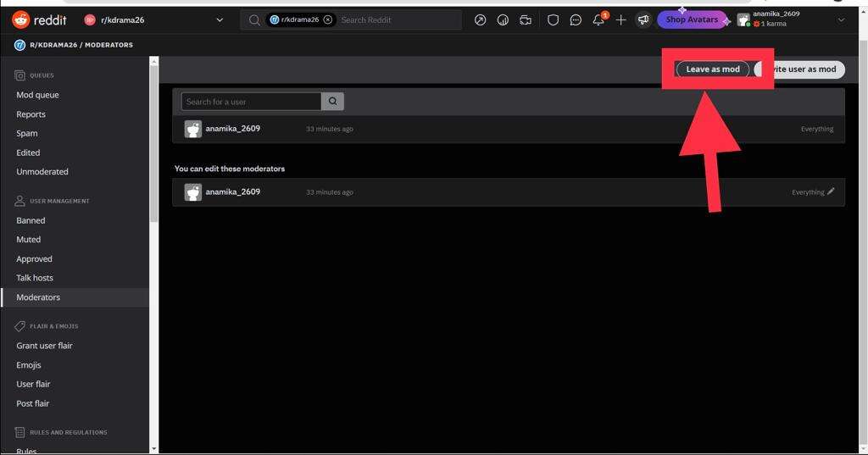Remove the r/kdrama26 search filter chip
Screen dimensions: 868x455
coord(328,19)
